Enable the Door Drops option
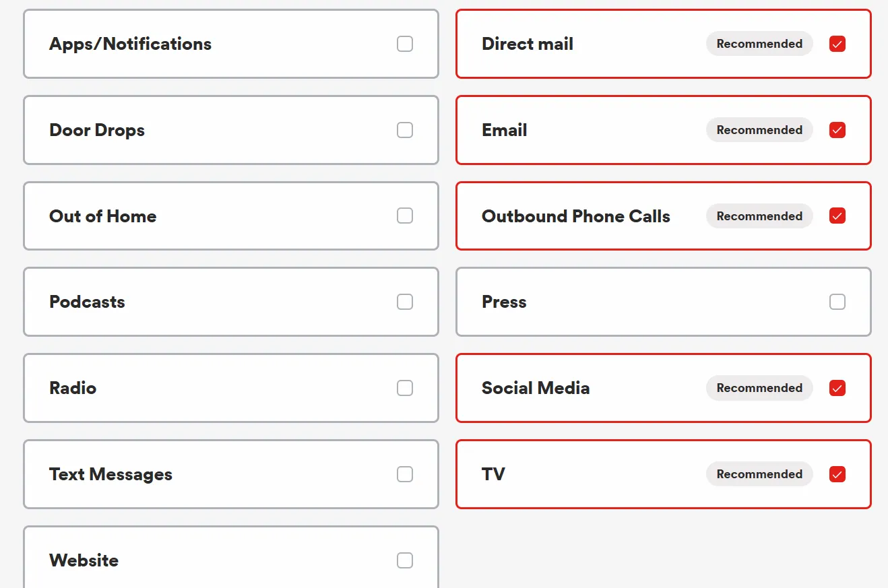 405,130
